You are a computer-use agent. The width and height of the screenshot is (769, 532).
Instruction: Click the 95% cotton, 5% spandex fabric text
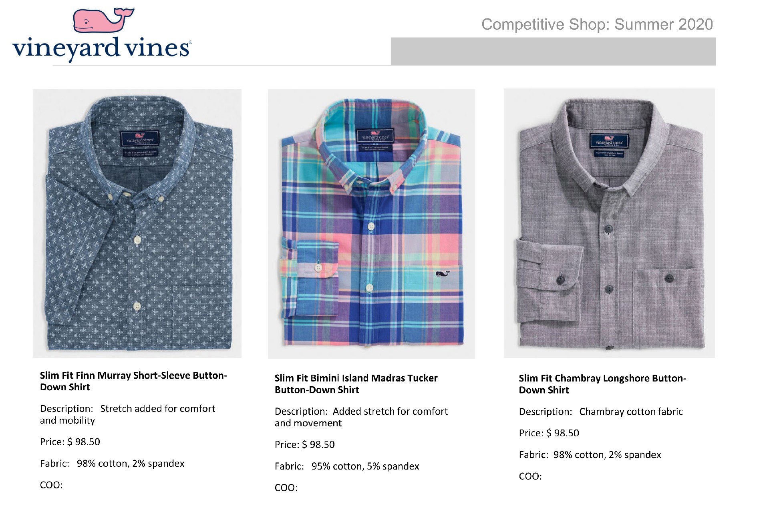(x=365, y=466)
